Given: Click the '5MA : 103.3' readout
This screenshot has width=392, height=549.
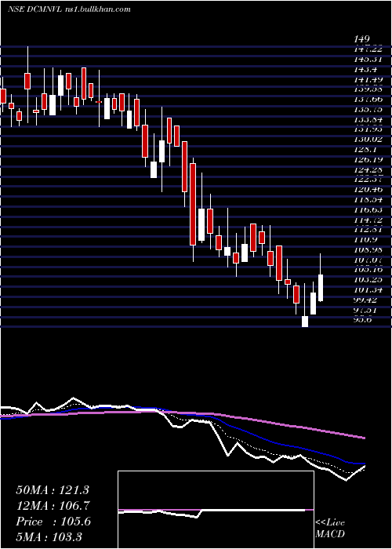Looking at the screenshot, I should click(x=49, y=536).
